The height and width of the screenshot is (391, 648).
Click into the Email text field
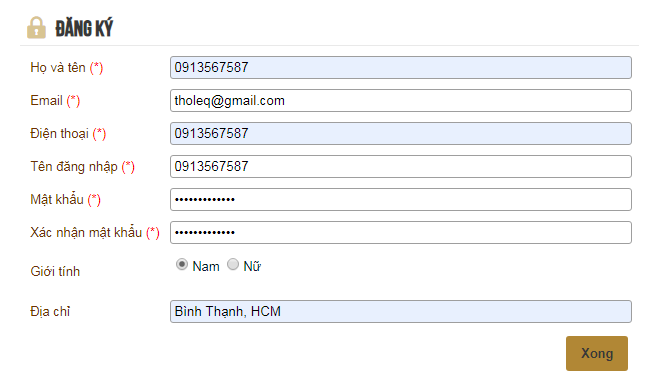click(400, 100)
